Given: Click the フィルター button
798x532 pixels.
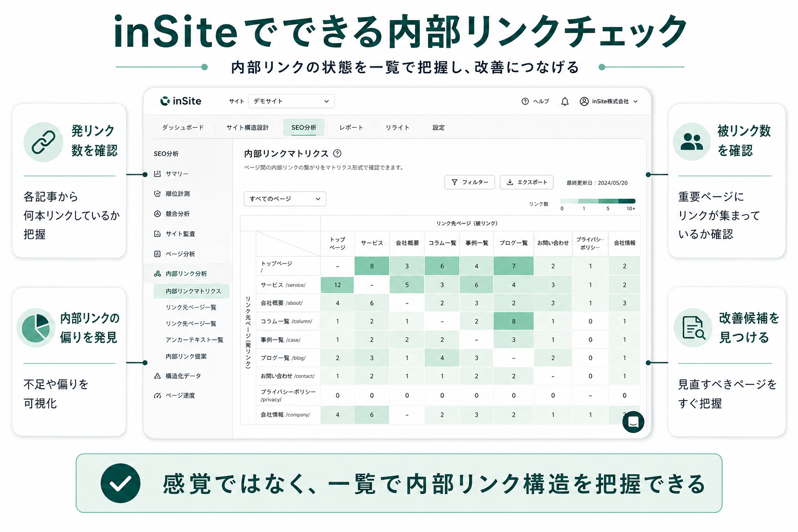Looking at the screenshot, I should pos(470,182).
